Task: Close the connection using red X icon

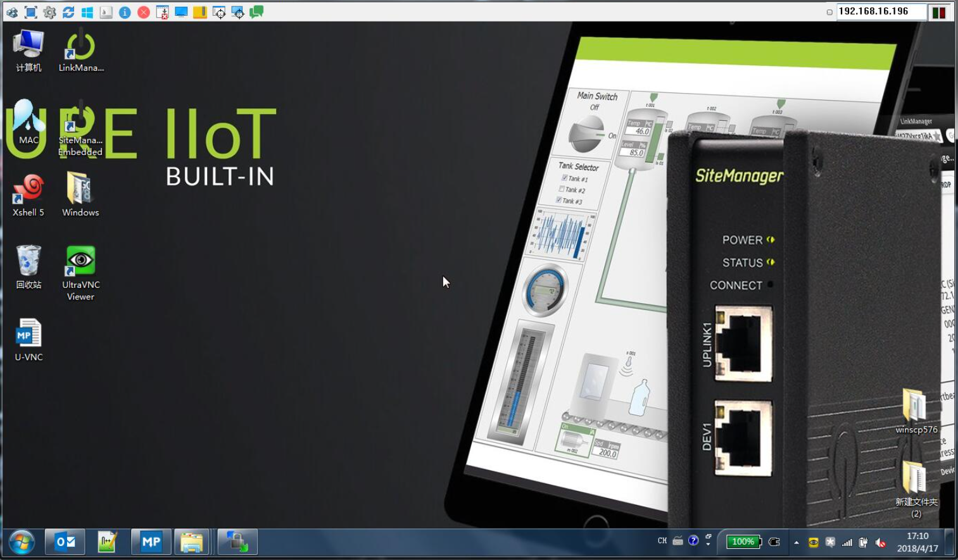Action: (144, 12)
